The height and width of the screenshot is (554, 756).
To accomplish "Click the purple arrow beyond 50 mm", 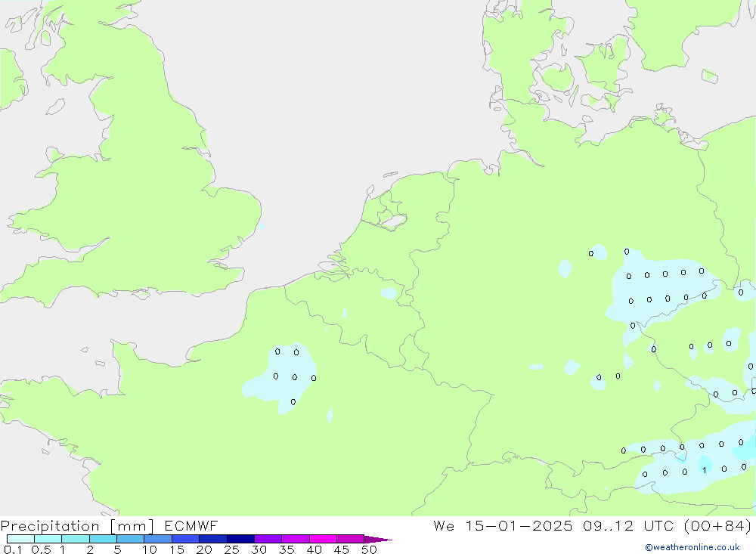I will coord(377,539).
